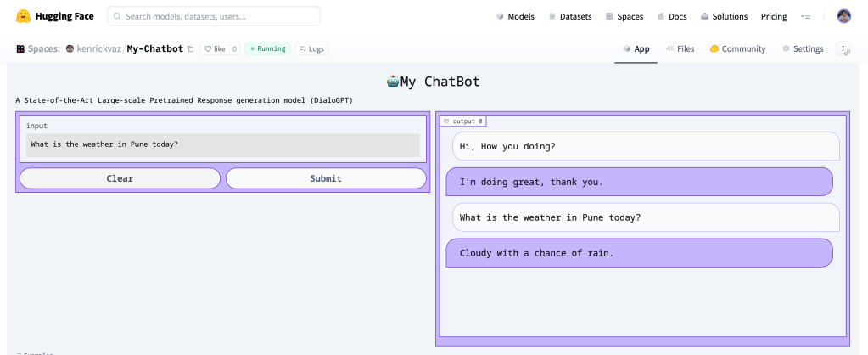Viewport: 868px width, 355px height.
Task: Open the space options three-dot menu
Action: [844, 49]
